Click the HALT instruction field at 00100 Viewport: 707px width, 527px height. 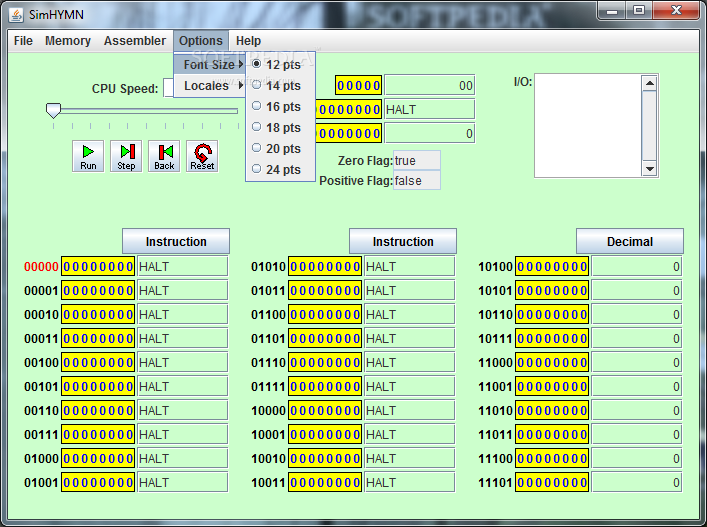click(x=183, y=362)
